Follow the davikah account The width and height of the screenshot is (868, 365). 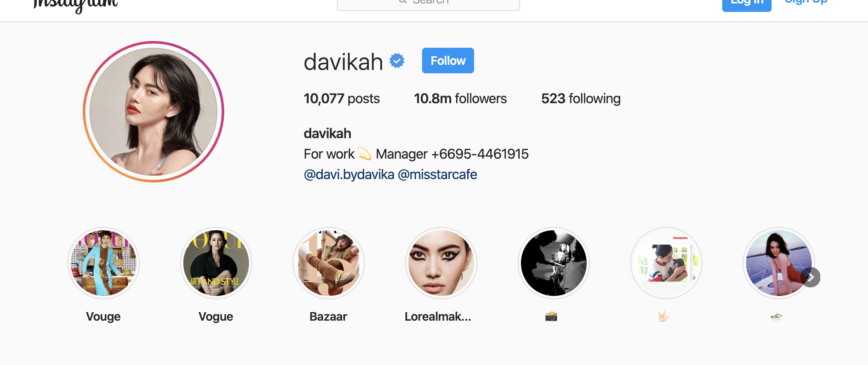(x=448, y=61)
